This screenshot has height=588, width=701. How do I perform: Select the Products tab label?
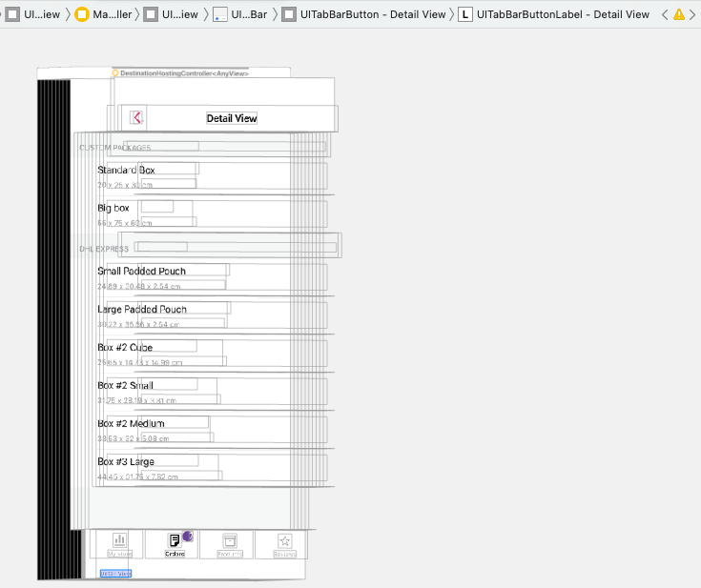[x=230, y=554]
